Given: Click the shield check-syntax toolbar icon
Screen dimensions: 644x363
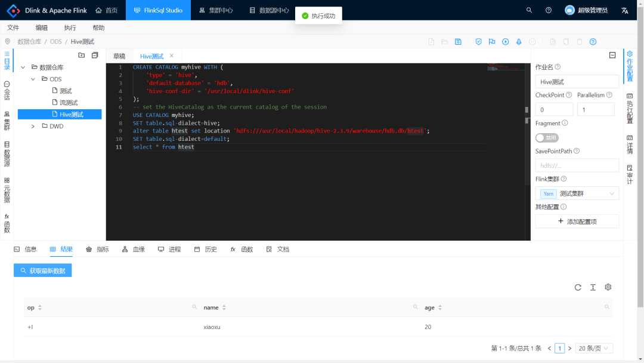Looking at the screenshot, I should 478,42.
